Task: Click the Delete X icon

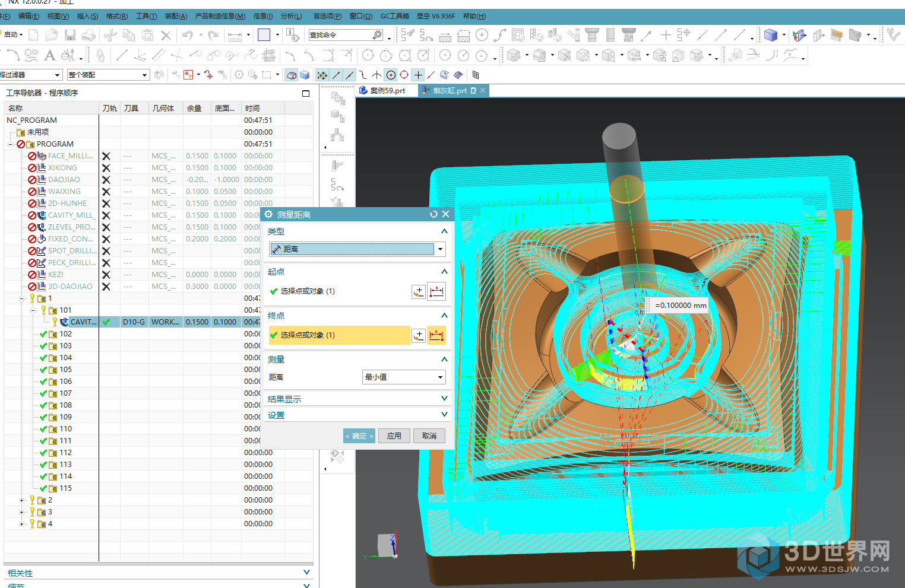Action: pyautogui.click(x=166, y=35)
